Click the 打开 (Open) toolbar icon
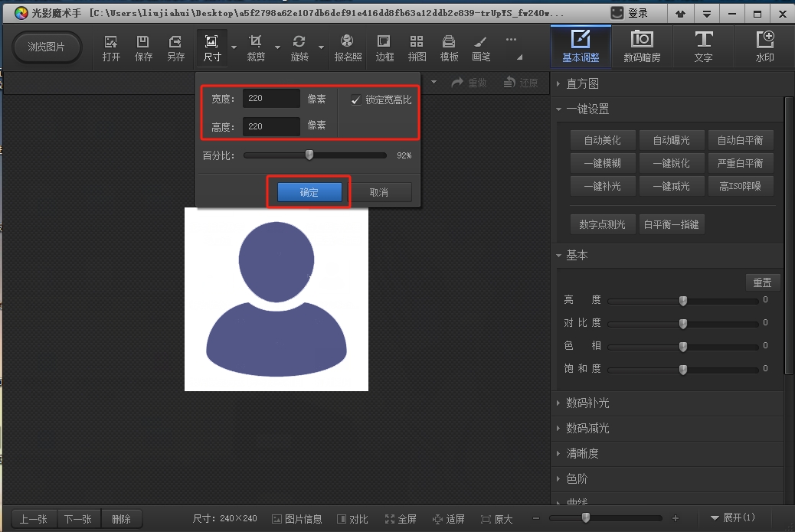 point(111,47)
